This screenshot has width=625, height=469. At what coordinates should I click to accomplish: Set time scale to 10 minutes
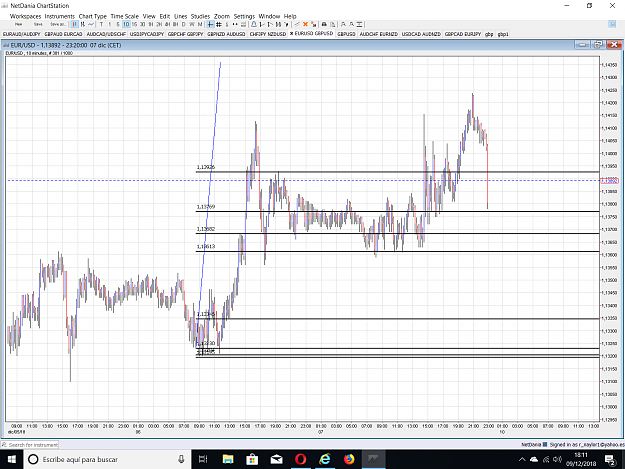pyautogui.click(x=126, y=24)
